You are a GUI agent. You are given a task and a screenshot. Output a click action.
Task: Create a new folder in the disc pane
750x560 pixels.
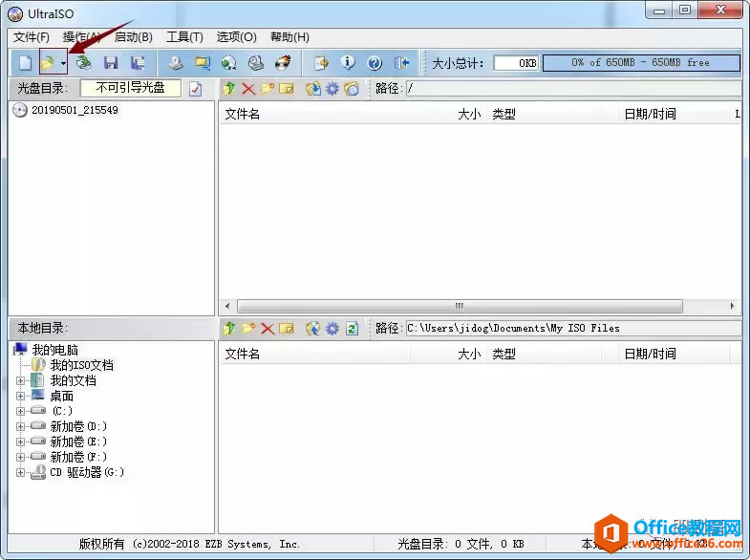click(x=268, y=89)
